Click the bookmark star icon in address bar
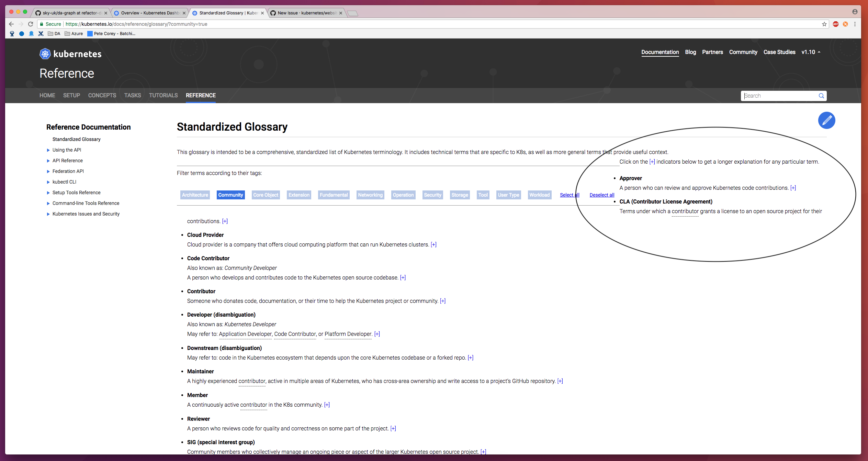The height and width of the screenshot is (461, 868). coord(824,24)
